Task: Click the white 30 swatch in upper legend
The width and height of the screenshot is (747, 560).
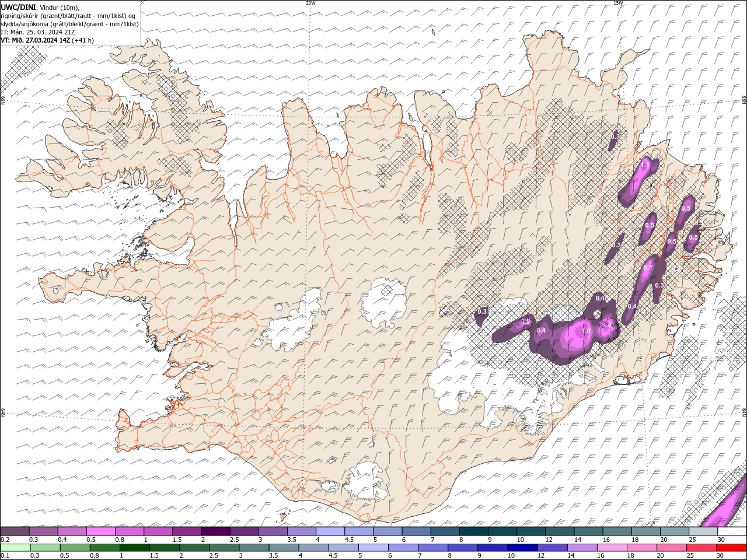Action: click(x=732, y=531)
